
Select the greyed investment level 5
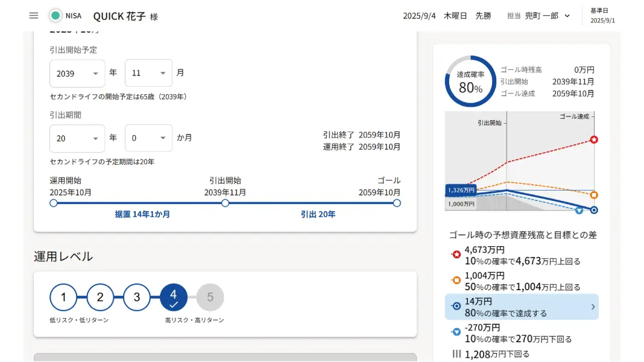210,297
